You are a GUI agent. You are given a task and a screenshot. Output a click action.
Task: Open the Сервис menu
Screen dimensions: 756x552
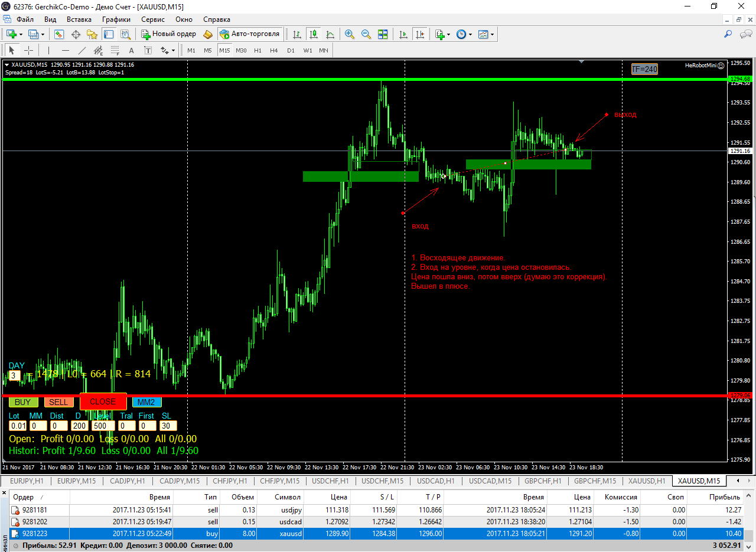click(153, 19)
